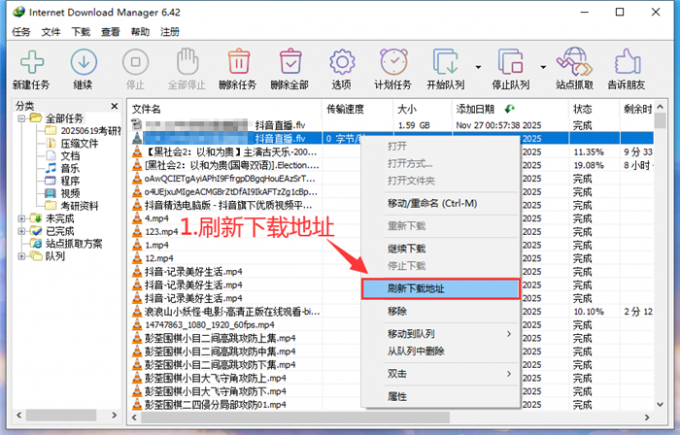Click the 11.35% status cell
Image resolution: width=680 pixels, height=435 pixels.
[x=588, y=152]
